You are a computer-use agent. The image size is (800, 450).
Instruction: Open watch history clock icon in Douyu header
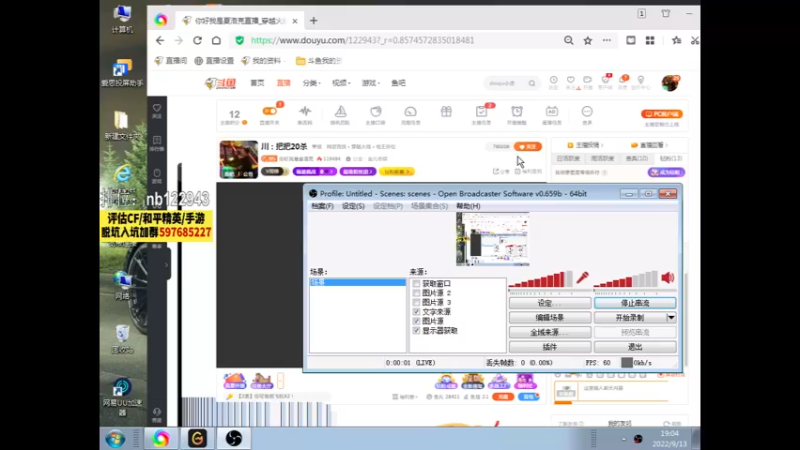pos(554,82)
